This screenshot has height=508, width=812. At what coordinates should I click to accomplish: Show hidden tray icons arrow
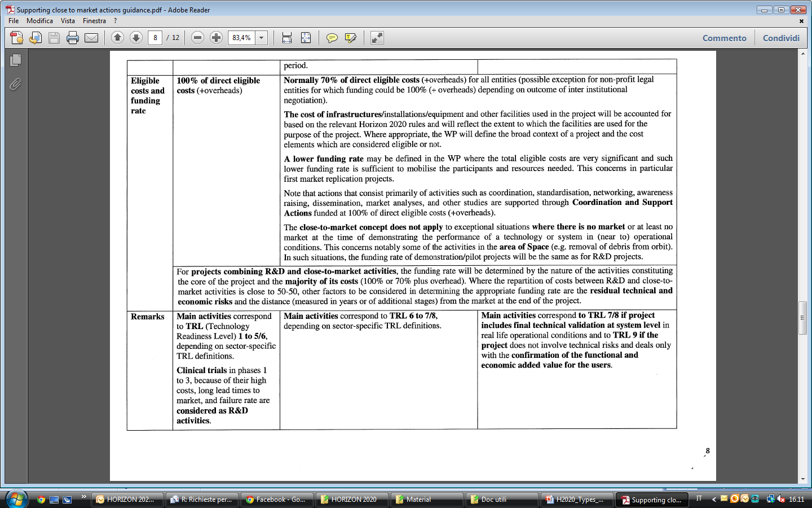[x=714, y=499]
